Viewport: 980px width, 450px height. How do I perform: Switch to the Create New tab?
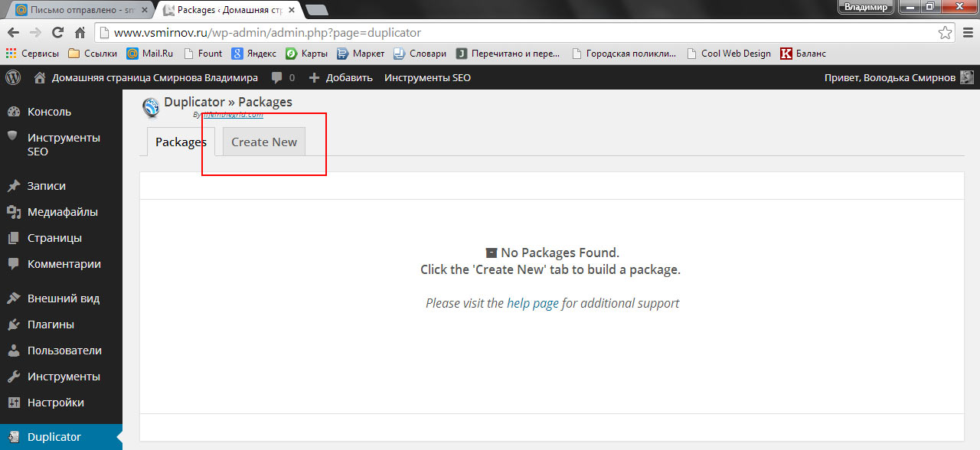pyautogui.click(x=264, y=142)
